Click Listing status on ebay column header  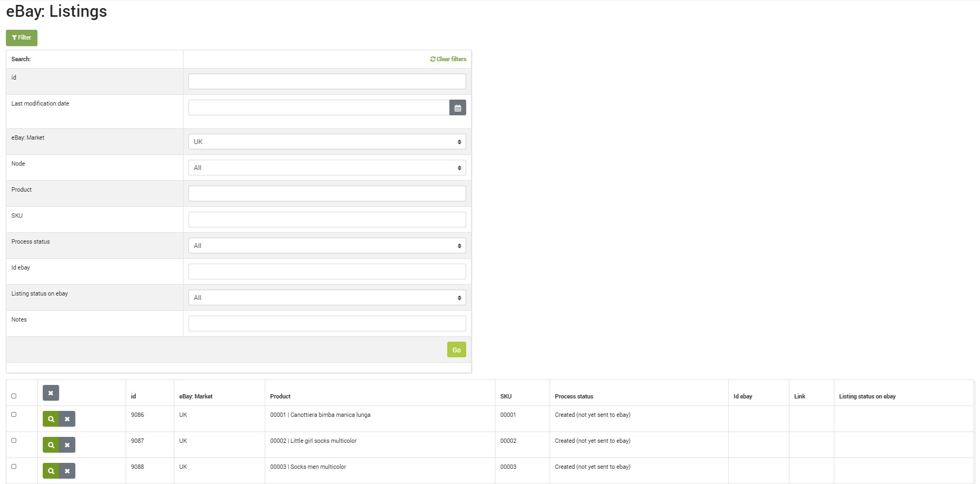(x=867, y=396)
